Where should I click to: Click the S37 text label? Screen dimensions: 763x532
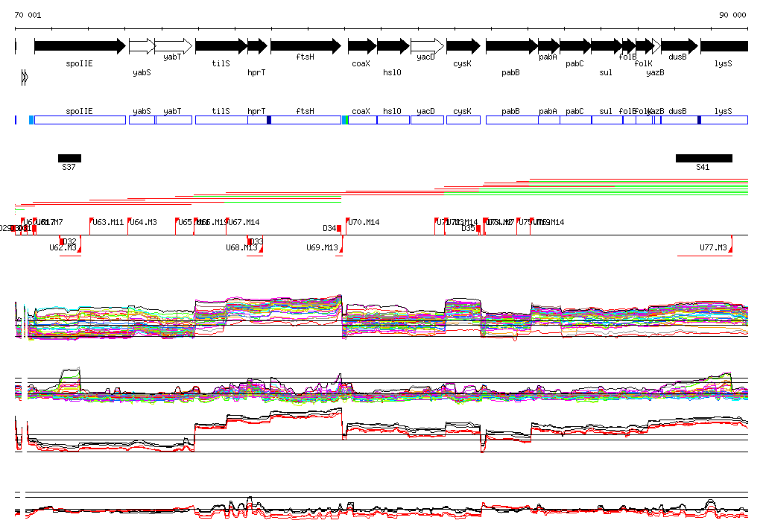(x=69, y=167)
